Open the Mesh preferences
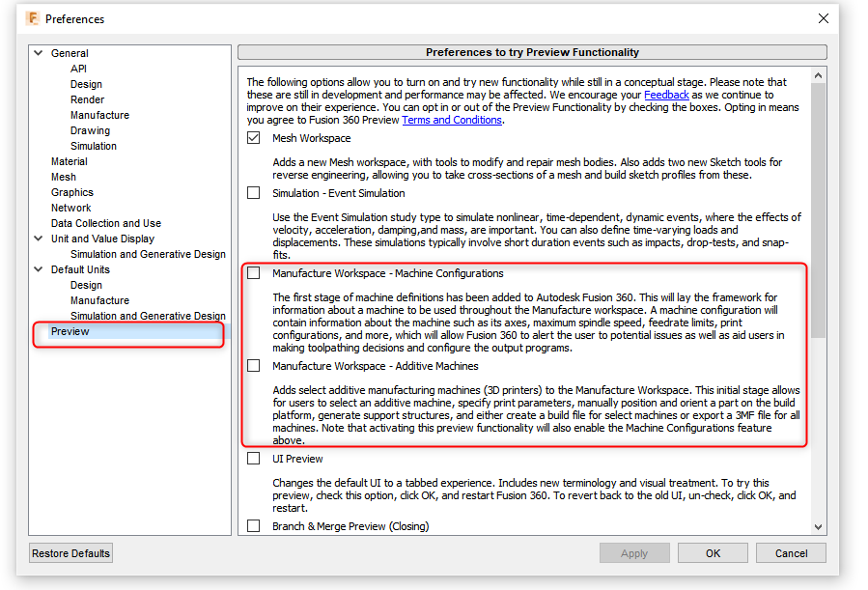This screenshot has height=590, width=868. click(64, 177)
